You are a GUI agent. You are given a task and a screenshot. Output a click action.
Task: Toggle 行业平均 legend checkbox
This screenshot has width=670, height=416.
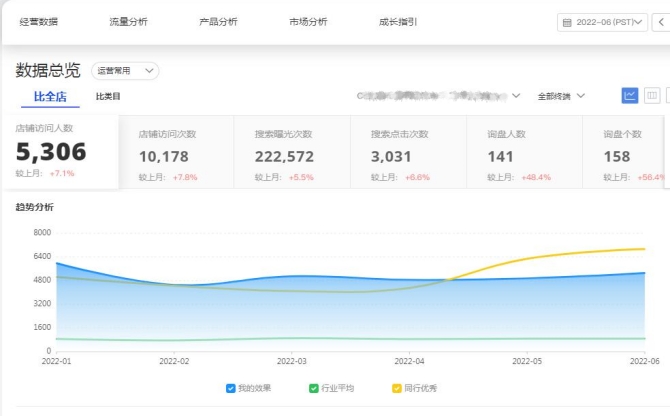[314, 388]
